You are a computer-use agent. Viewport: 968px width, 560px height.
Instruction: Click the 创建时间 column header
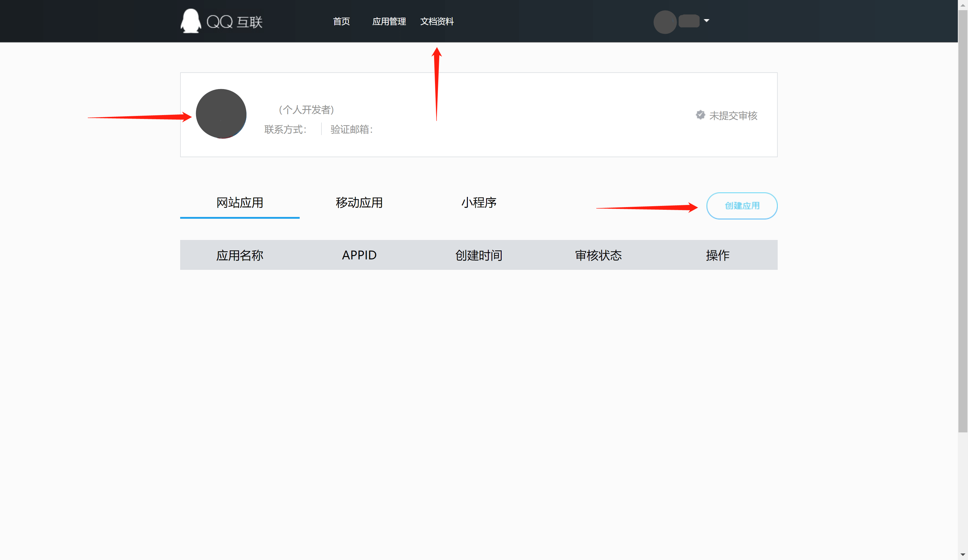[479, 255]
